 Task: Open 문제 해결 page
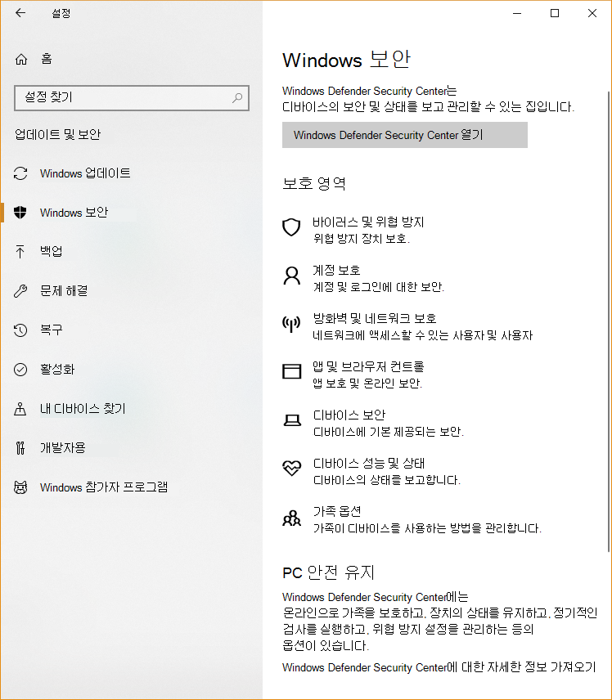pos(64,291)
